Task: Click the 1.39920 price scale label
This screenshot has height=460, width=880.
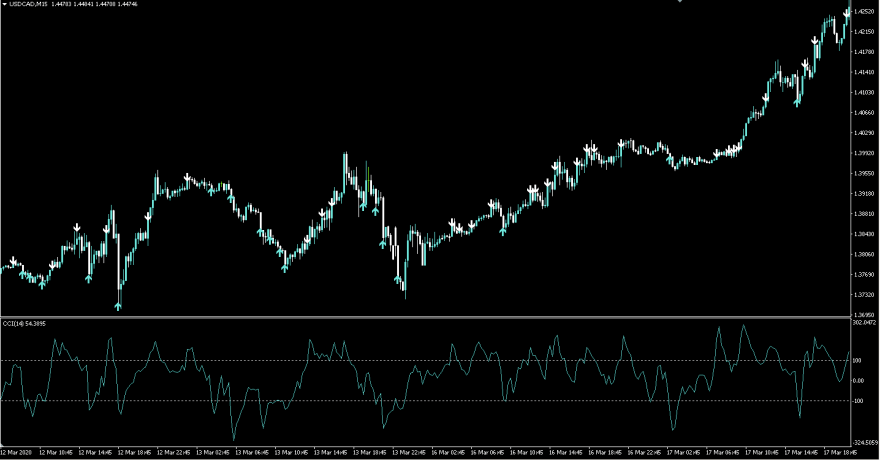Action: tap(865, 153)
